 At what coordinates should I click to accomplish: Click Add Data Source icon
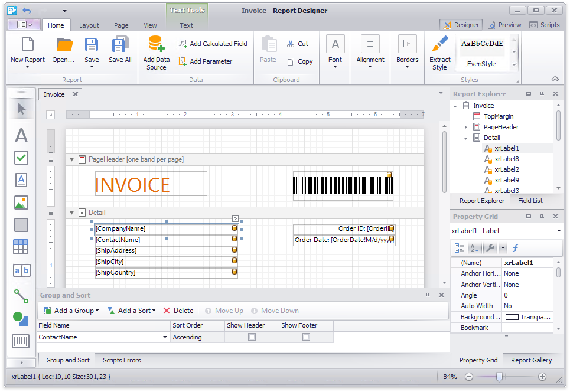[157, 44]
